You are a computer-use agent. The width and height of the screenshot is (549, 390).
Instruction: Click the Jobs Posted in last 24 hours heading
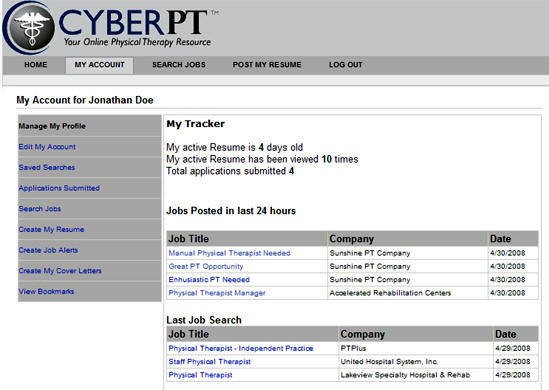click(x=231, y=211)
